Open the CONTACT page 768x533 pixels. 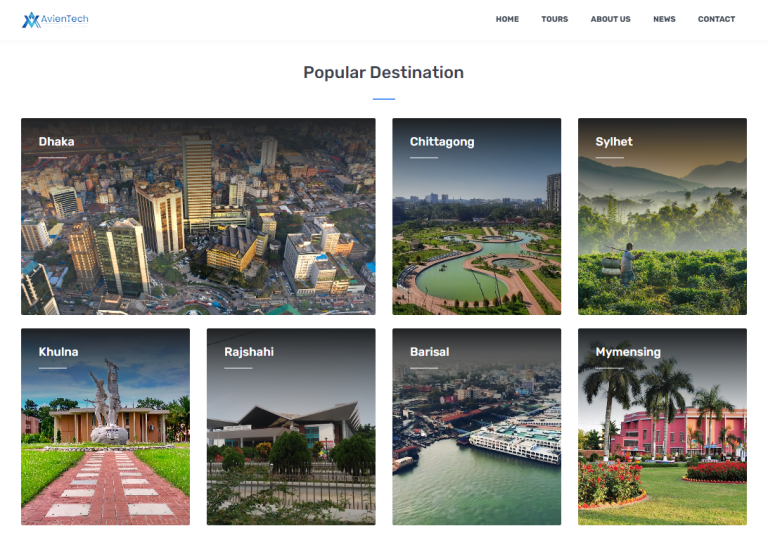point(716,19)
